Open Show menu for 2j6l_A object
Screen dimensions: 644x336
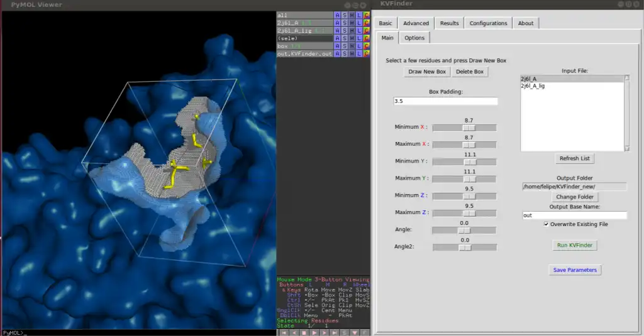345,23
